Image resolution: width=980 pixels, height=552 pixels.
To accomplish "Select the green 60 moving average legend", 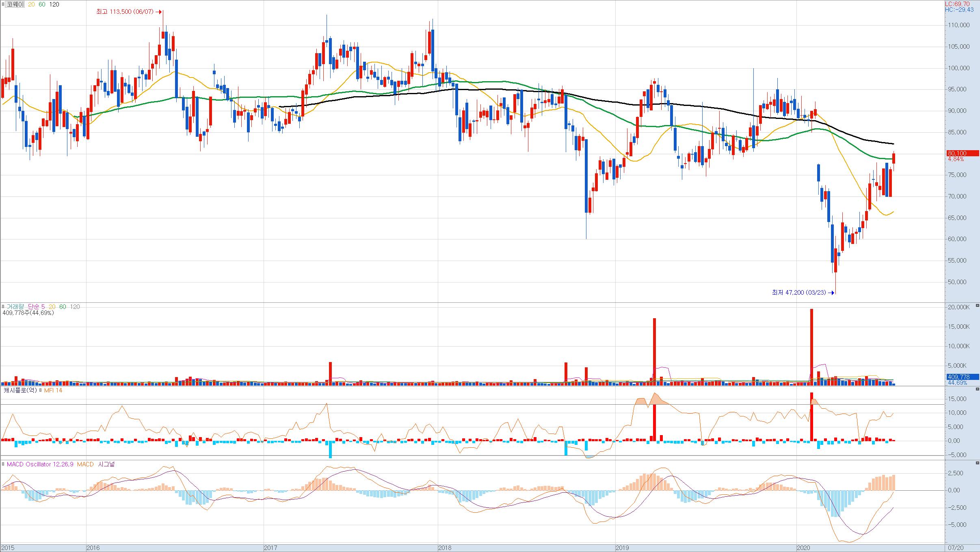I will (42, 4).
